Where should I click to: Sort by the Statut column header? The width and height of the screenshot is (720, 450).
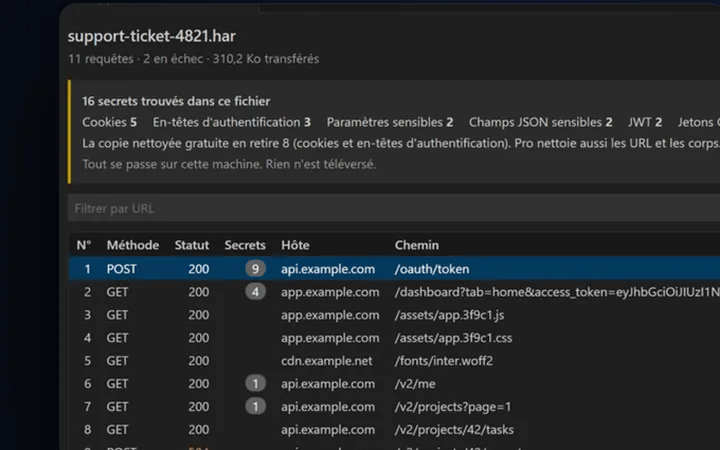(191, 245)
